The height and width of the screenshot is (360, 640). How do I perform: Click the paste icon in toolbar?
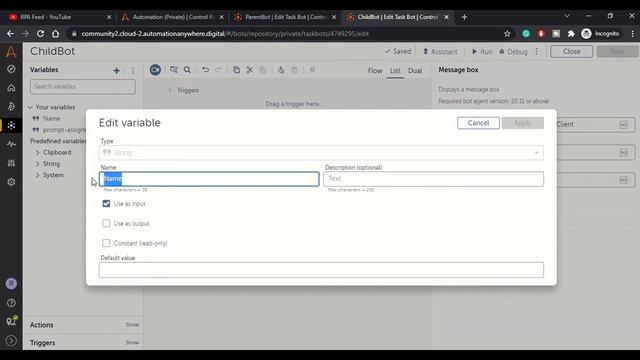tap(262, 70)
